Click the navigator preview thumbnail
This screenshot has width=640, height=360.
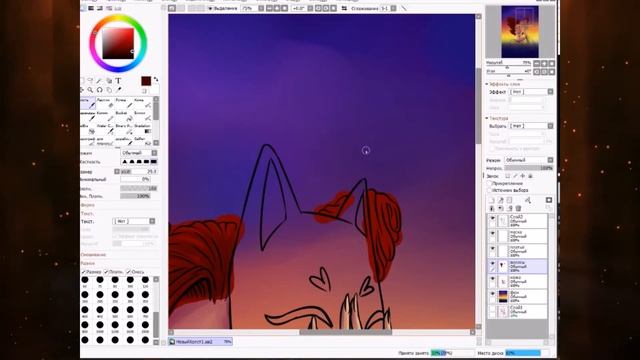click(x=520, y=32)
